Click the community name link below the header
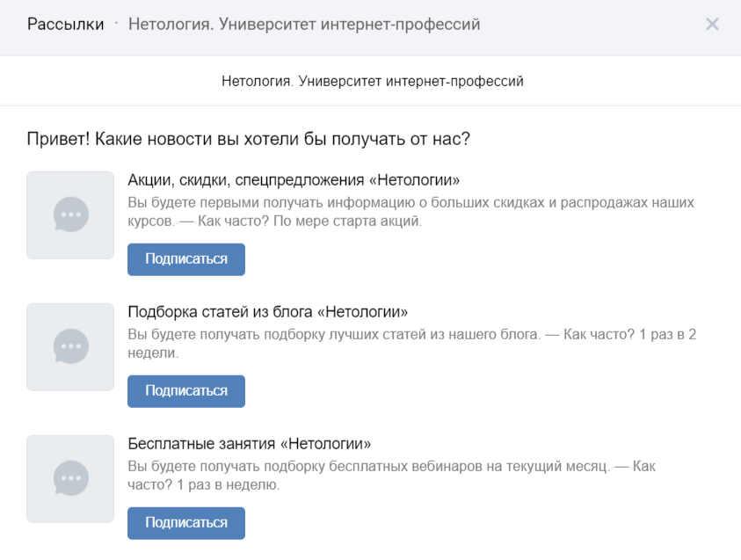 (370, 80)
